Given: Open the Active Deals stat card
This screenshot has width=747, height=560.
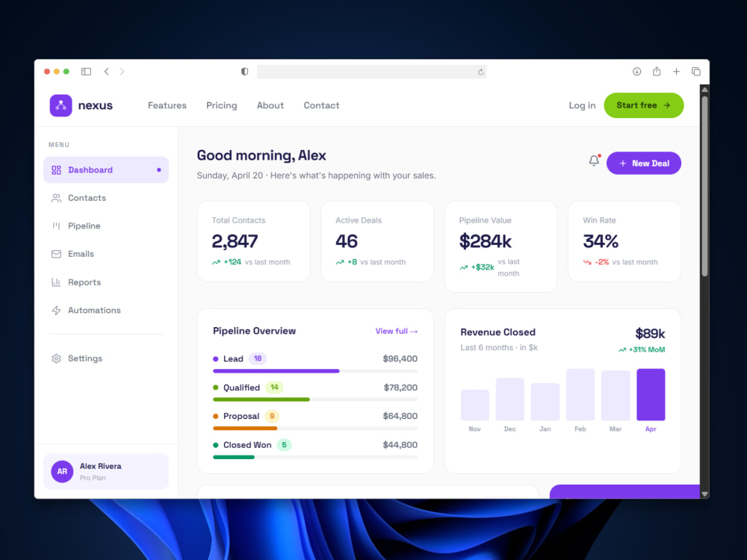Looking at the screenshot, I should [377, 241].
